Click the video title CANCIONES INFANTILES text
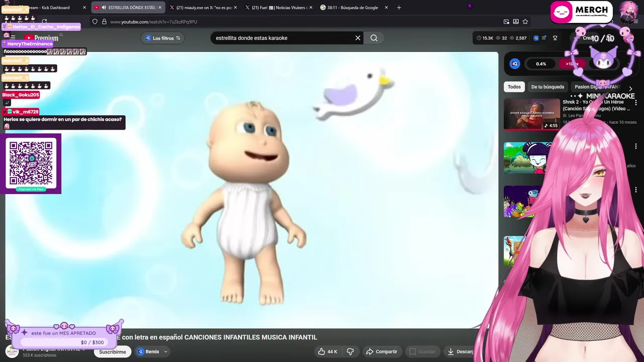Screen dimensions: 644x362 click(251, 337)
